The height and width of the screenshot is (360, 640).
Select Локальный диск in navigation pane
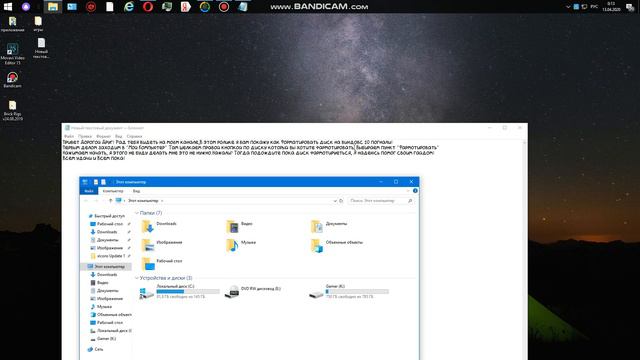tap(111, 331)
